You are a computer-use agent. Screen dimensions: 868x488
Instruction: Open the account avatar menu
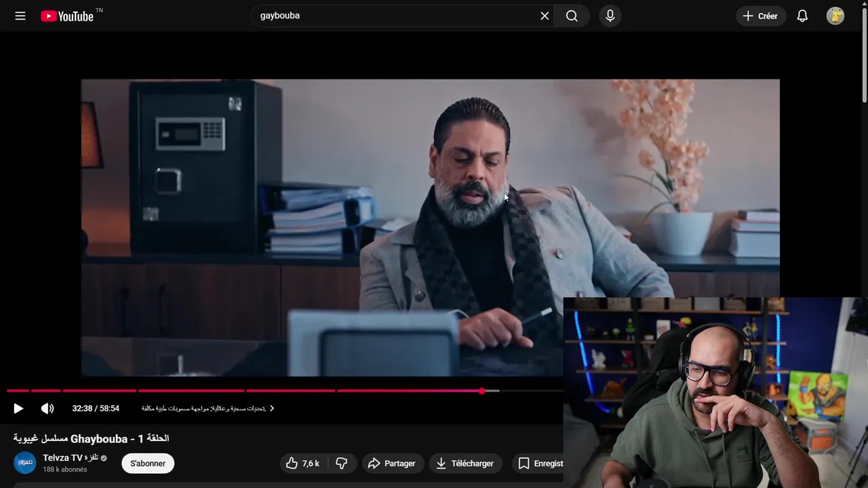(835, 16)
